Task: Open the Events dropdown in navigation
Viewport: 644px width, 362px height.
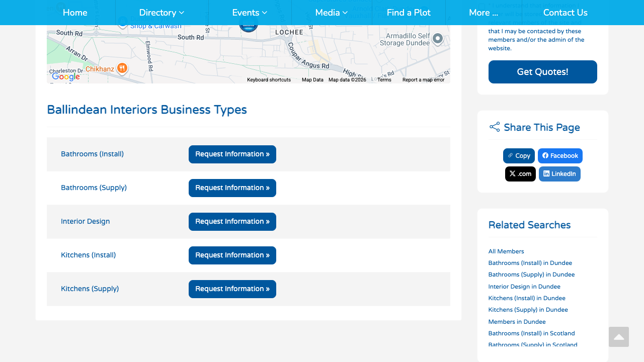Action: [250, 13]
